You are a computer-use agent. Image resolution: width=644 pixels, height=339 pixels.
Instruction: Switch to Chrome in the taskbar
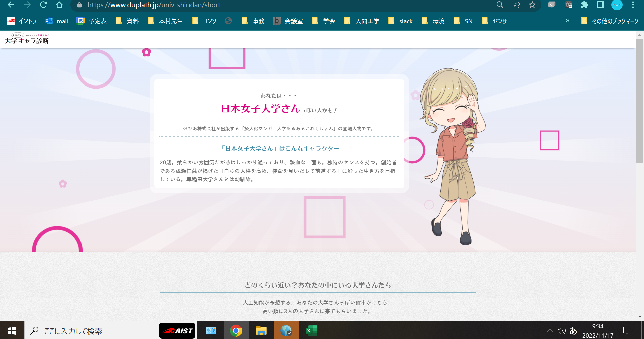[x=236, y=331]
